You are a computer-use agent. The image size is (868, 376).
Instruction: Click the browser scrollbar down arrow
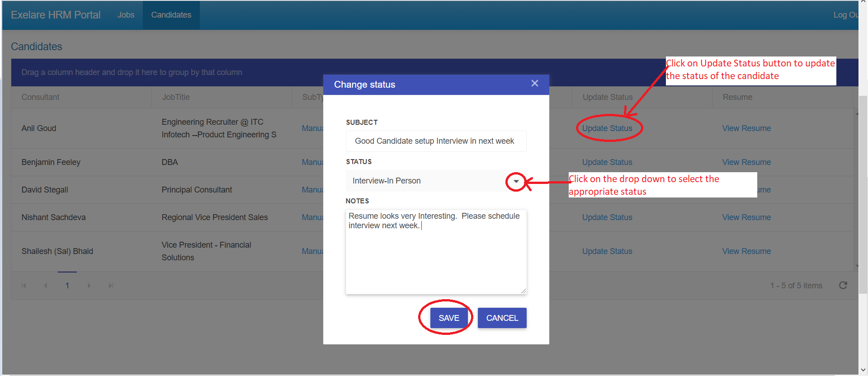click(x=863, y=371)
